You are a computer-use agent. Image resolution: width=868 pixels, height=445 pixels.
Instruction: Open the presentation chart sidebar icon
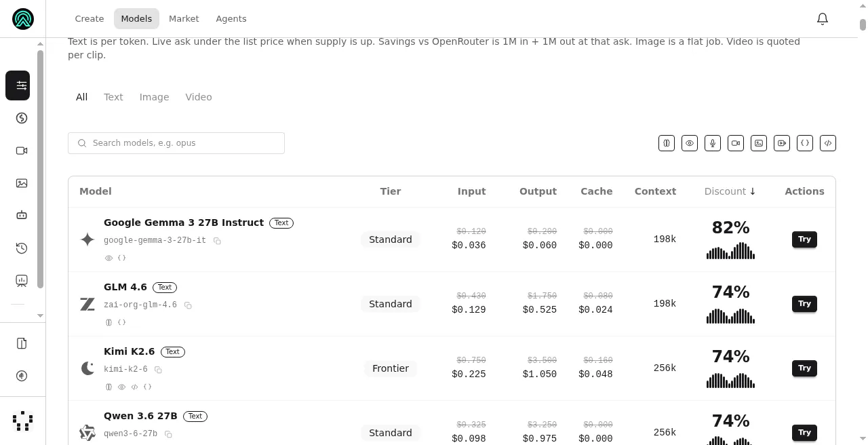point(22,281)
